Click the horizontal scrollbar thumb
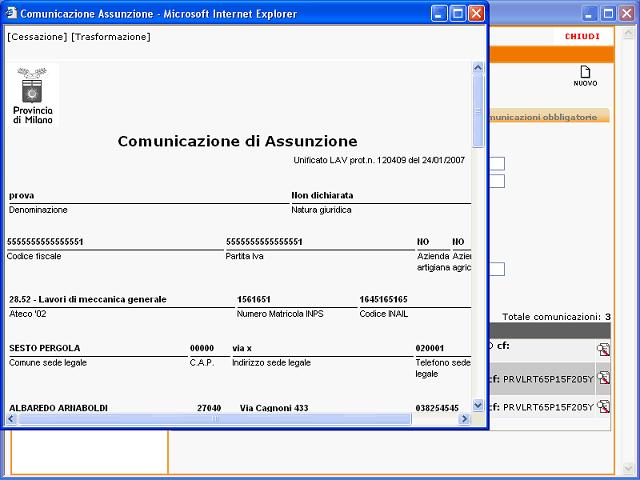This screenshot has width=640, height=480. 215,419
